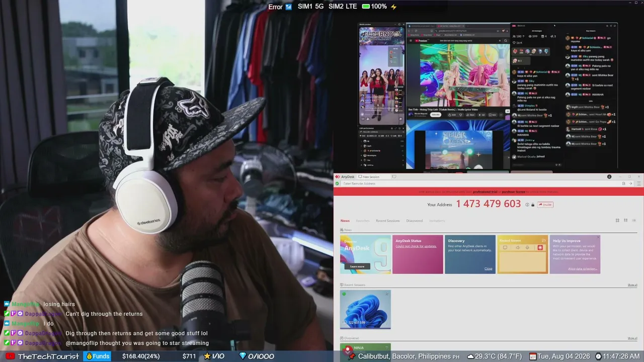Screen dimensions: 644x362
Task: Click Learn more on the AnyDesk 9 card
Action: point(357,266)
